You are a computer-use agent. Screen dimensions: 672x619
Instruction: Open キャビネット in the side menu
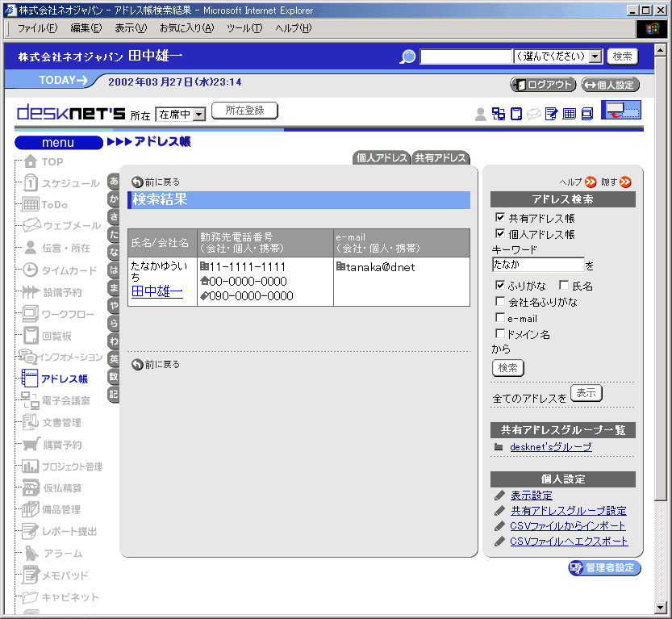coord(61,596)
